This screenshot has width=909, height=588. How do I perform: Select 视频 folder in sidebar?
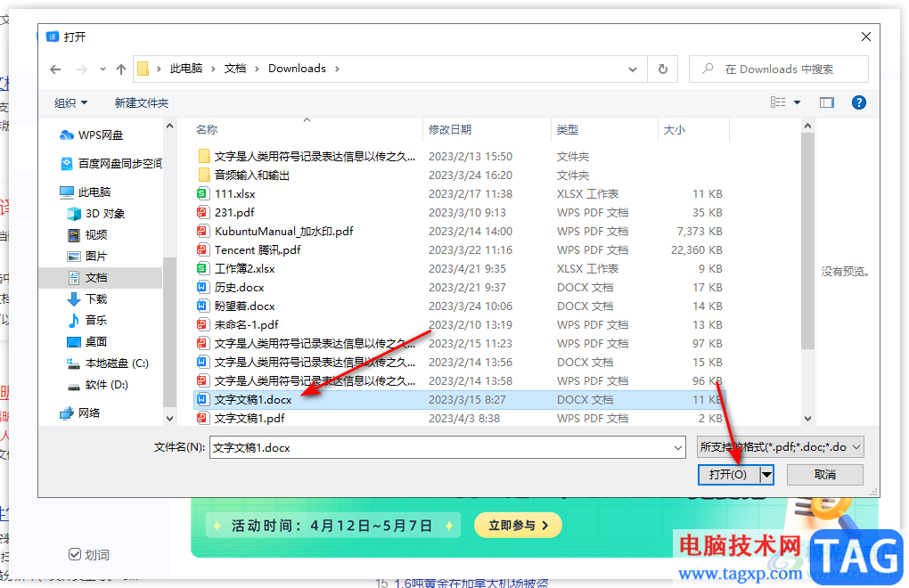[x=87, y=234]
